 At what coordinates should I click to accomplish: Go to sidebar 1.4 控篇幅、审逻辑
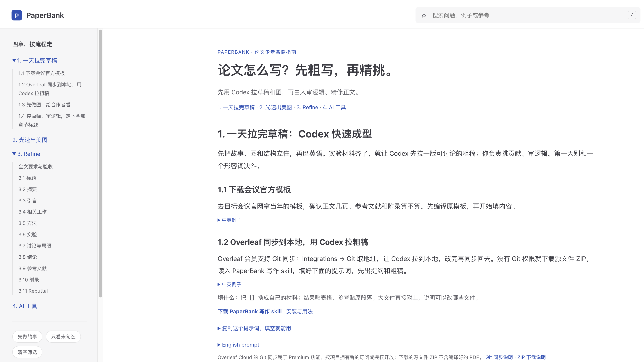52,120
